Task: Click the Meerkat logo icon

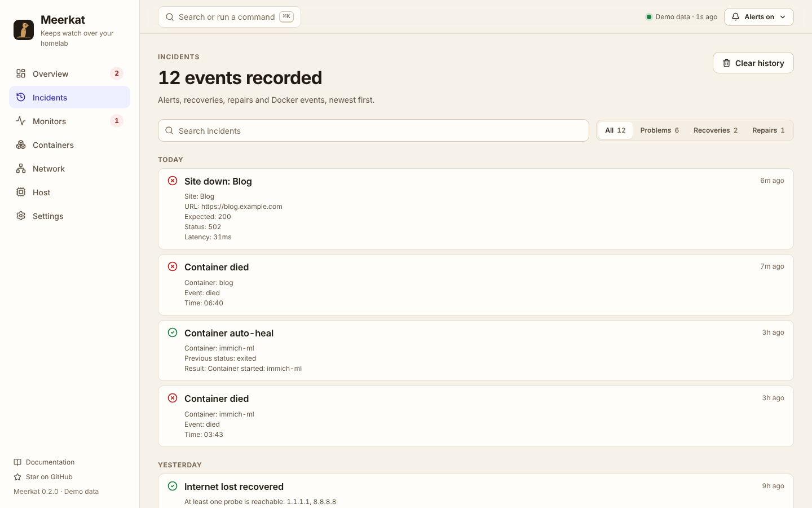Action: tap(24, 30)
